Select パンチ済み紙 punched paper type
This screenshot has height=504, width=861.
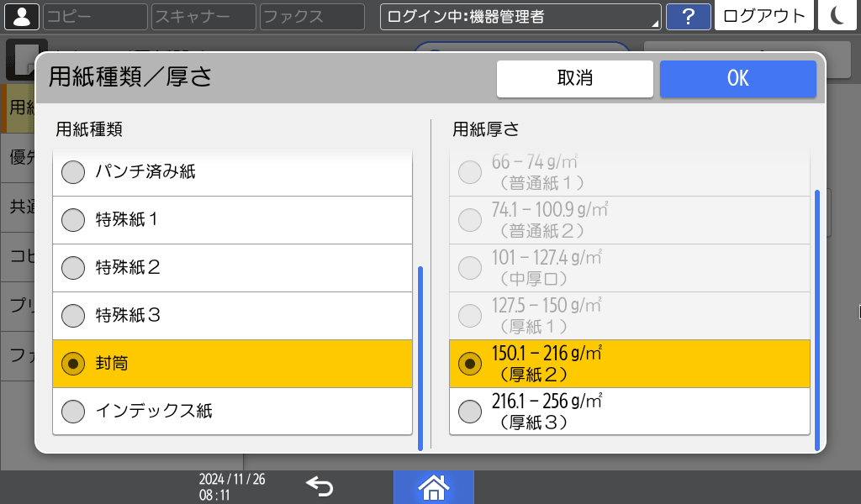tap(232, 172)
